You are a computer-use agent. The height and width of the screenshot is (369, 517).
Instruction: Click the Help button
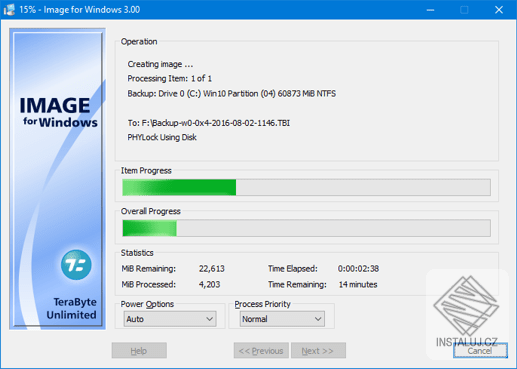click(x=139, y=351)
